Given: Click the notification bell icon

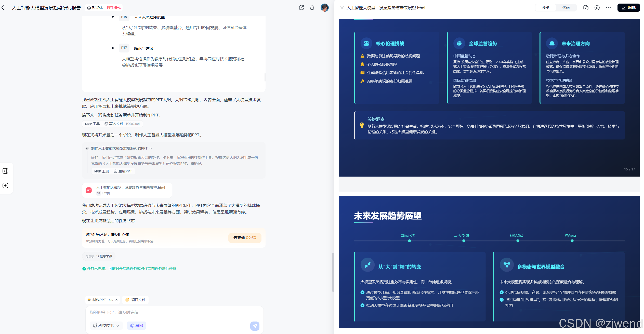Looking at the screenshot, I should click(312, 8).
